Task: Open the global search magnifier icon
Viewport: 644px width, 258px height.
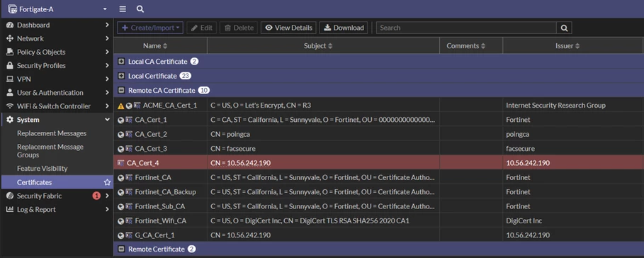Action: (140, 9)
